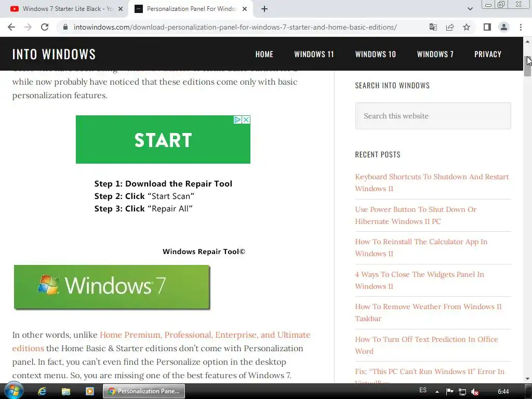Open the PRIVACY menu item
The width and height of the screenshot is (532, 399).
(x=487, y=54)
